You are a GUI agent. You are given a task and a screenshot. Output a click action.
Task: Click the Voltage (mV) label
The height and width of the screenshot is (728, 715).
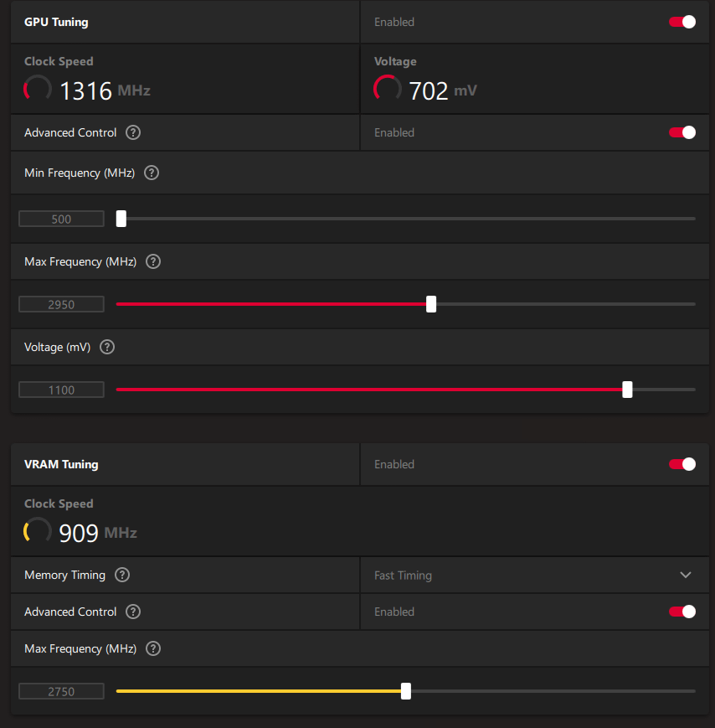(x=58, y=348)
